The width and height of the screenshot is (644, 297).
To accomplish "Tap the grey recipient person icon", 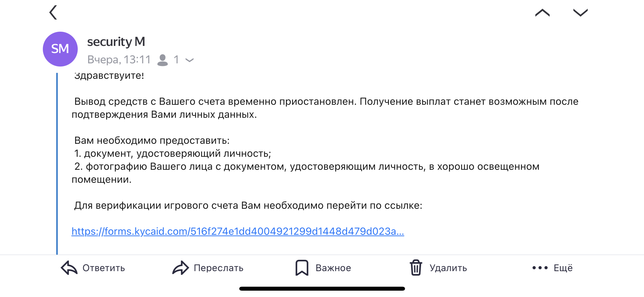I will coord(163,60).
